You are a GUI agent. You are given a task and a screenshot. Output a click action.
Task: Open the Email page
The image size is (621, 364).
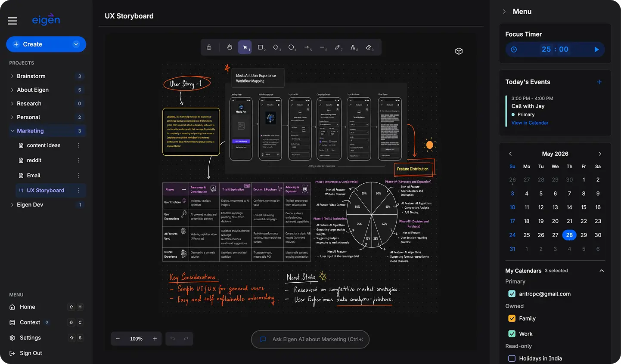point(34,176)
